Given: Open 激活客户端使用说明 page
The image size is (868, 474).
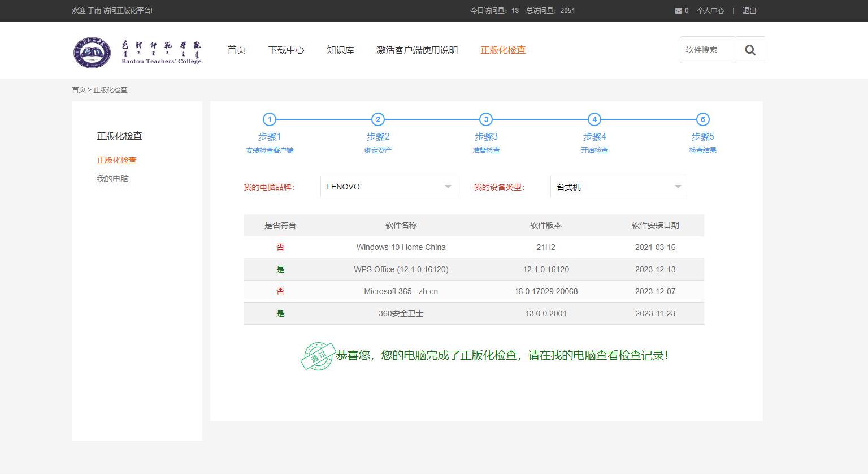Looking at the screenshot, I should coord(417,50).
